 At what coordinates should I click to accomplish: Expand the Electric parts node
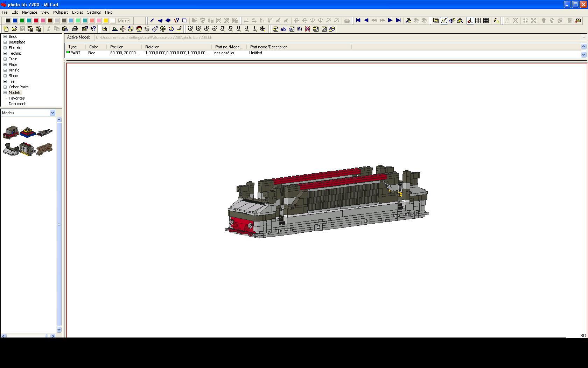click(x=5, y=48)
